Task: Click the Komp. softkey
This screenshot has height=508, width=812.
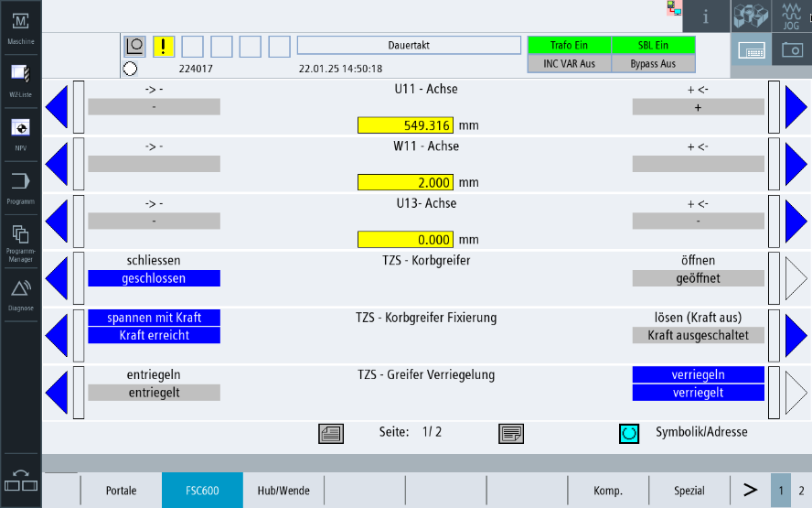Action: (608, 491)
